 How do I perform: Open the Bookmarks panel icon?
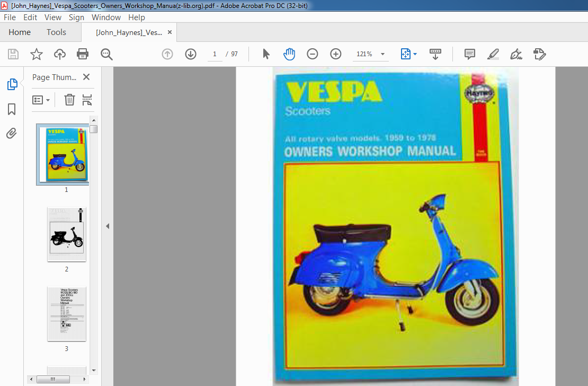[12, 109]
